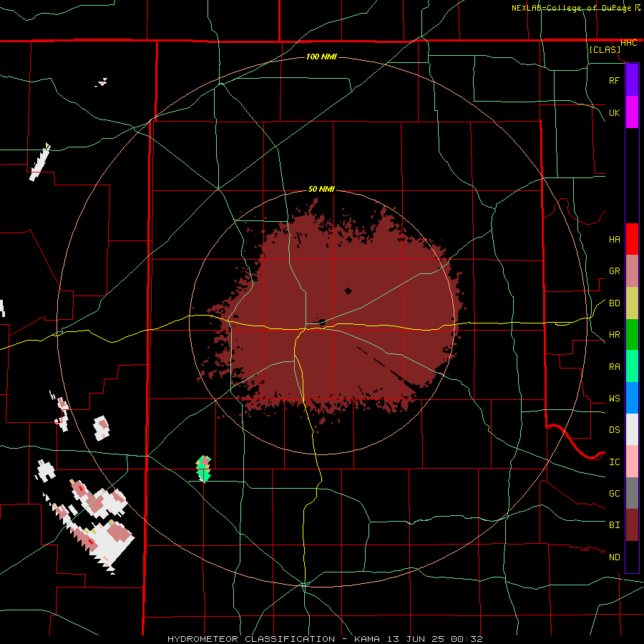Click the DS legend label
The image size is (644, 644).
tap(614, 429)
